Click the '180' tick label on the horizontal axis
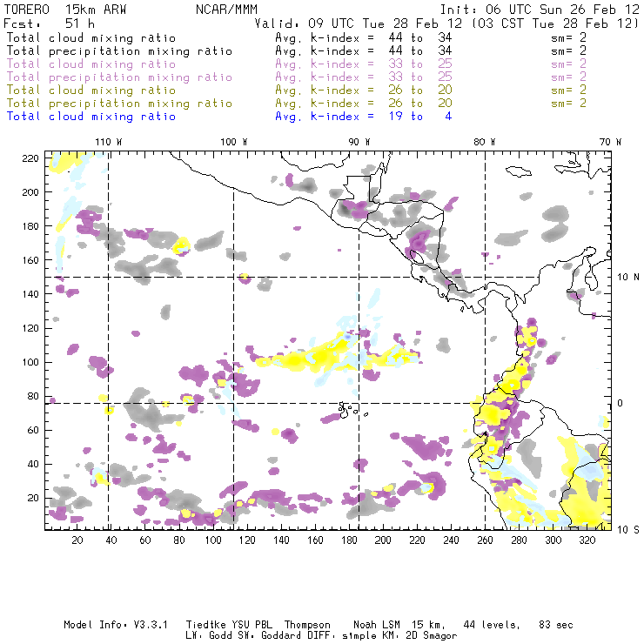The height and width of the screenshot is (644, 644). click(349, 540)
